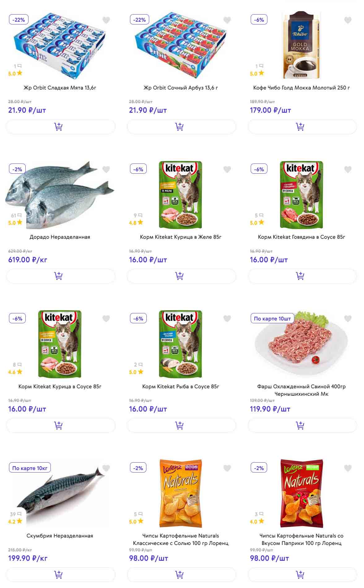
Task: Toggle favorite heart on Tchibo coffee
Action: 348,20
